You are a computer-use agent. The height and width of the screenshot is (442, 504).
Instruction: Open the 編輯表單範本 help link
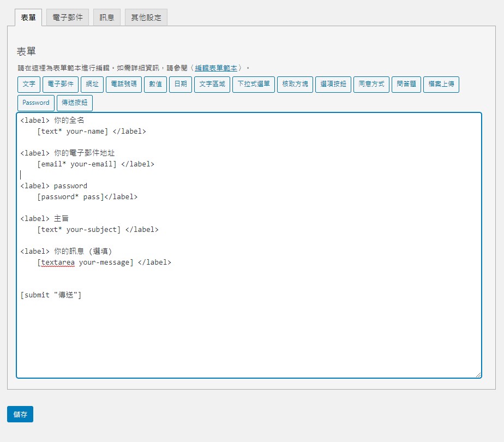coord(216,68)
